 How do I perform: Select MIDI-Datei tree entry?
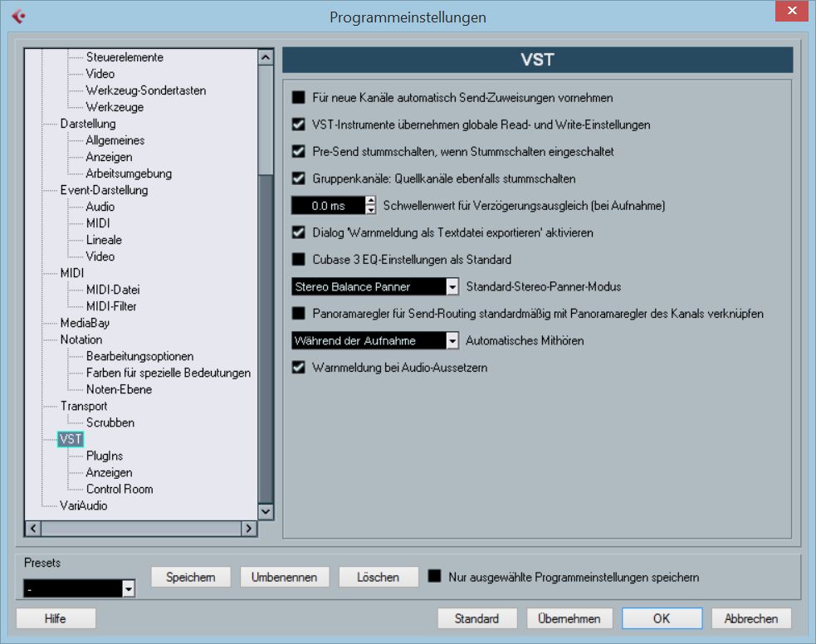point(113,290)
